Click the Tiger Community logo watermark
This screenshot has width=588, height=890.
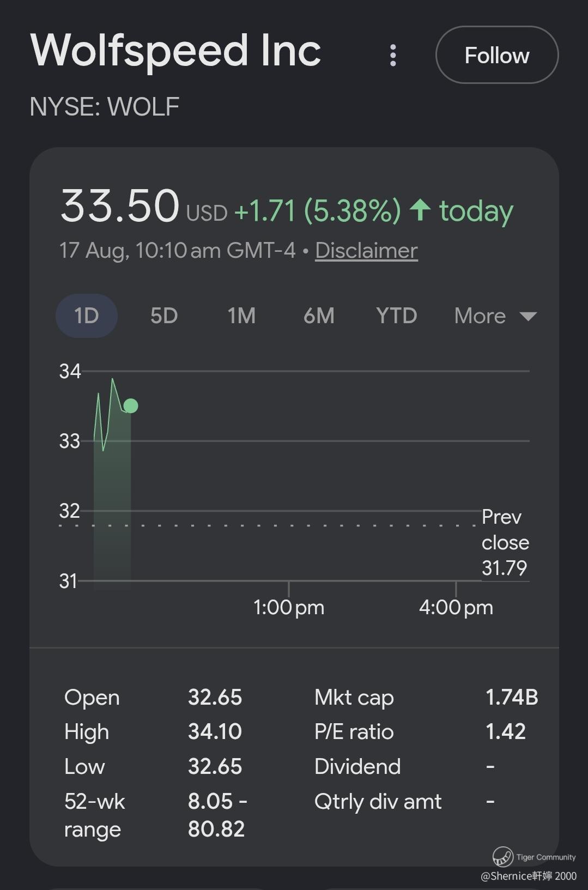502,856
